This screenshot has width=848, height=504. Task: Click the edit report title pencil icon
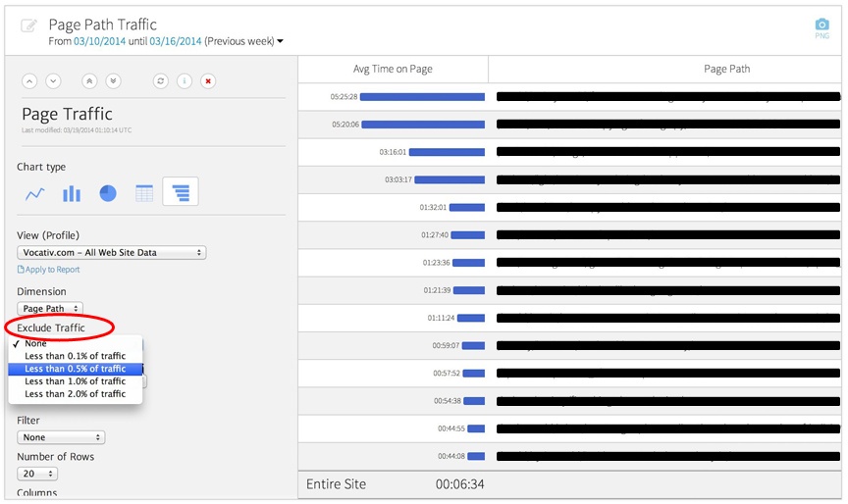(x=28, y=25)
